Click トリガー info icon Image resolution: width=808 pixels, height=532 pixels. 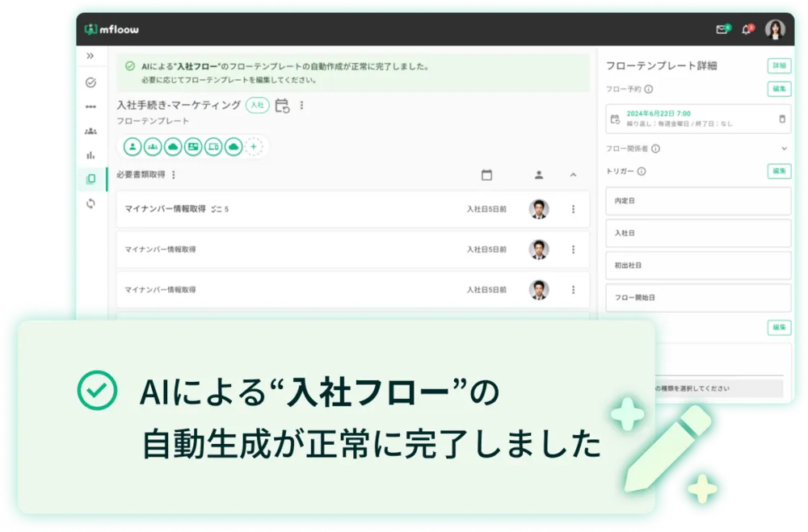[642, 171]
